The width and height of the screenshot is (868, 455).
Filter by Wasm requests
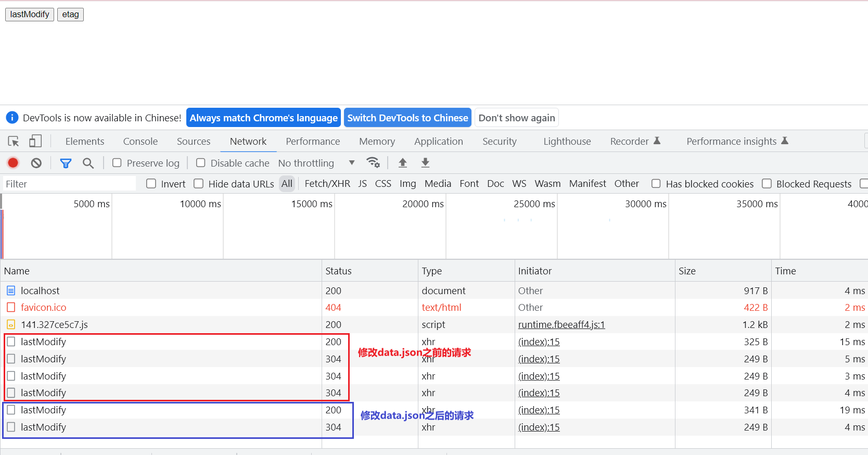tap(547, 183)
